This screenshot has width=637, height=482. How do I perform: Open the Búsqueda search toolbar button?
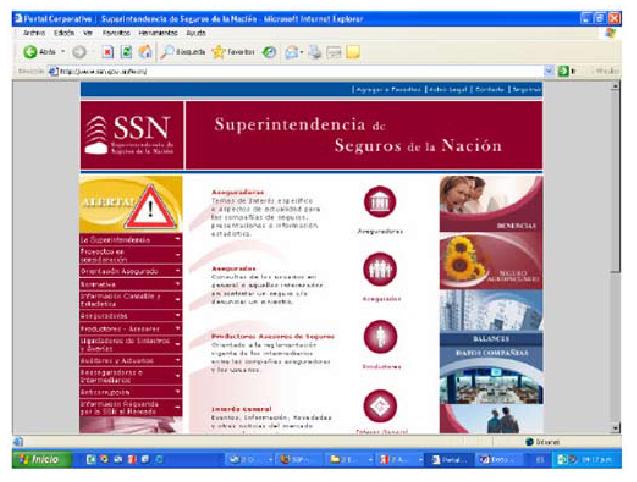183,52
